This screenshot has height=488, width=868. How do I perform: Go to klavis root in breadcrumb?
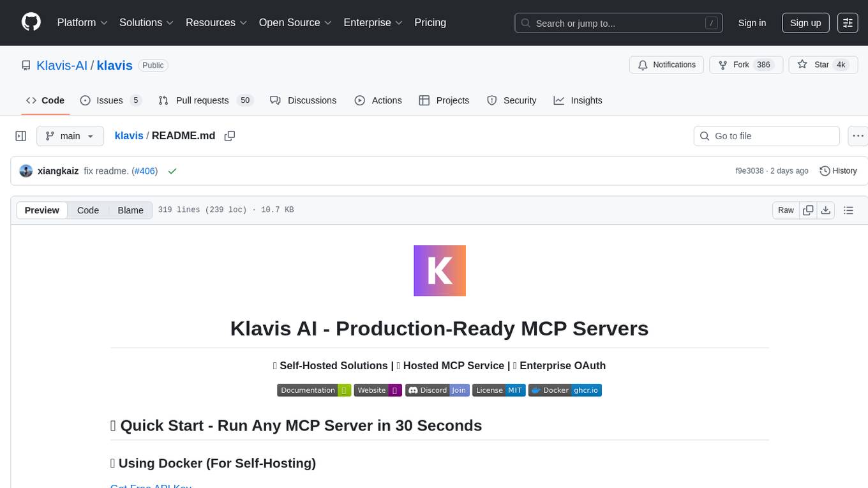click(x=129, y=136)
